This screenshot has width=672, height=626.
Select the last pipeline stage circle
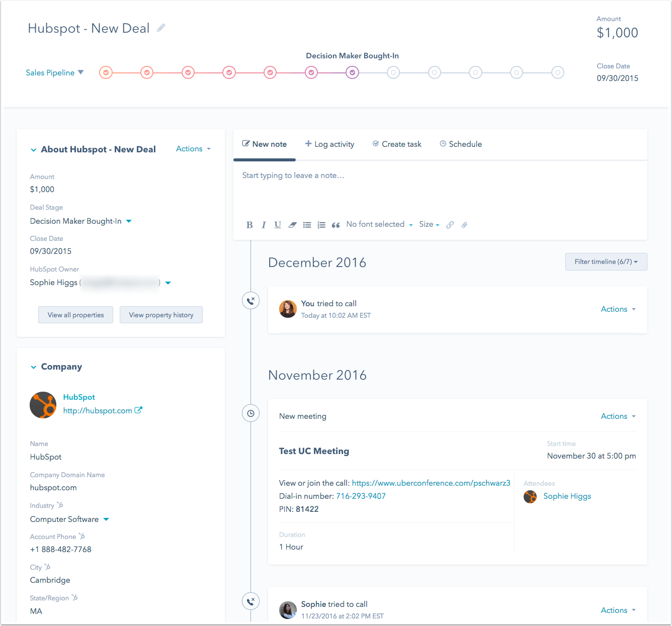[557, 73]
